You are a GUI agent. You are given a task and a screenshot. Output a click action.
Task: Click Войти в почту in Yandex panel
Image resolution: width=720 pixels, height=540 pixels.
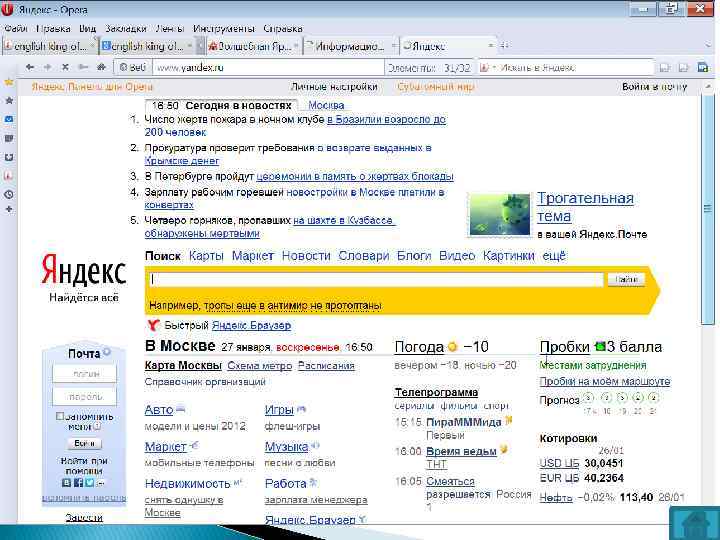coord(654,87)
